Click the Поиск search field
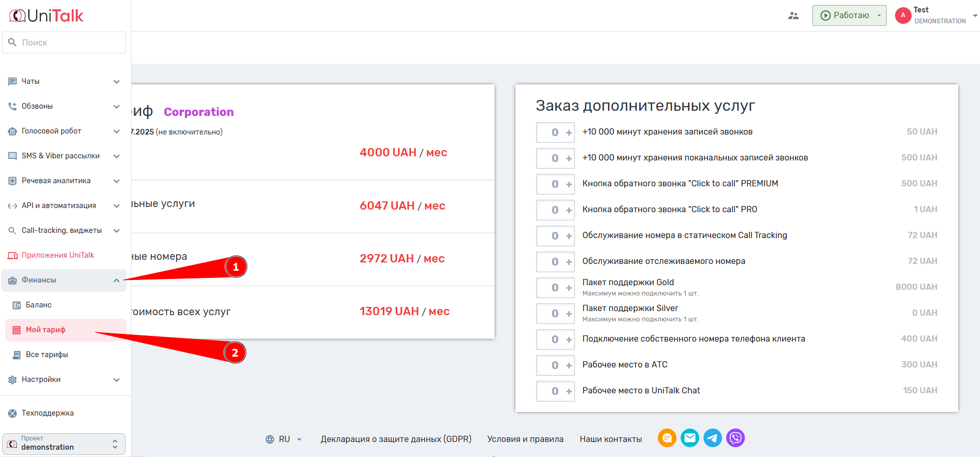The height and width of the screenshot is (457, 980). tap(70, 42)
